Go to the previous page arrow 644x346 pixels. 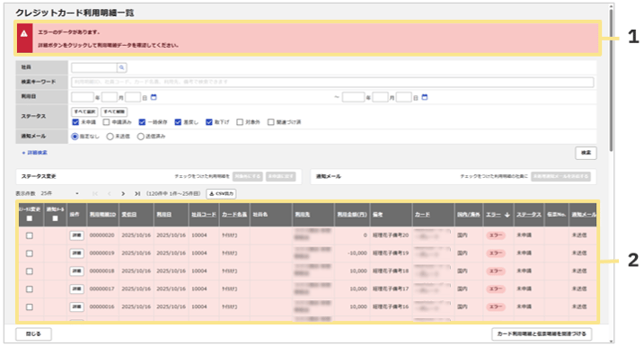coord(110,193)
